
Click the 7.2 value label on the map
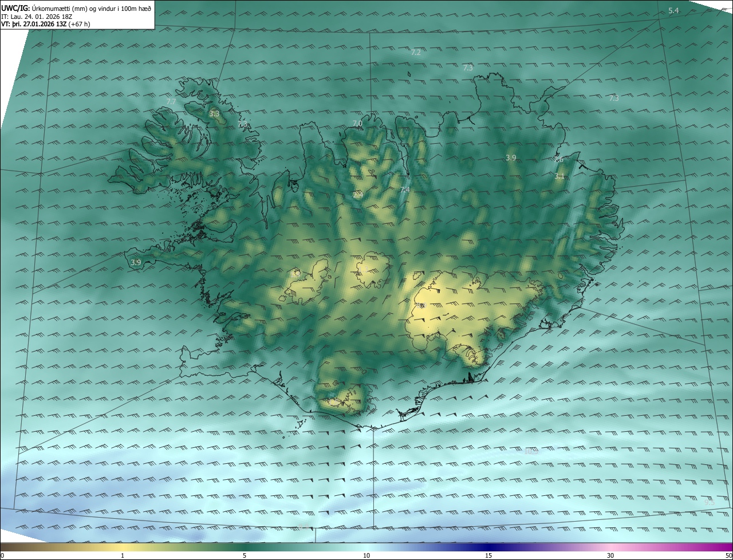coord(416,52)
